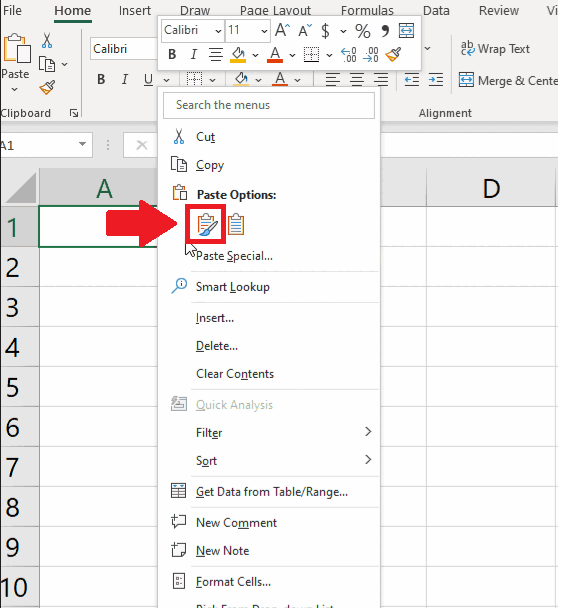The image size is (565, 608).
Task: Toggle Bold in the ribbon font group
Action: coord(101,79)
